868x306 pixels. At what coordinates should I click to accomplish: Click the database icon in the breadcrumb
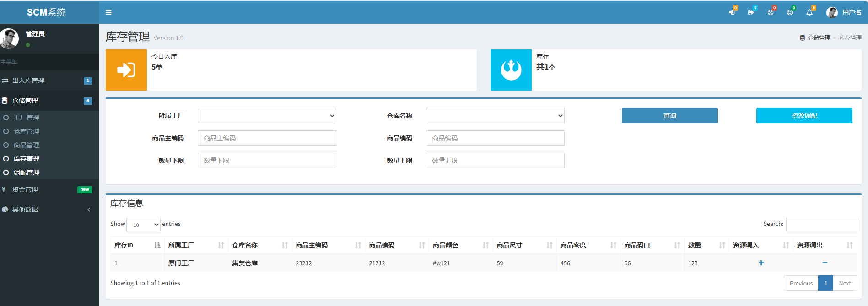[x=802, y=38]
